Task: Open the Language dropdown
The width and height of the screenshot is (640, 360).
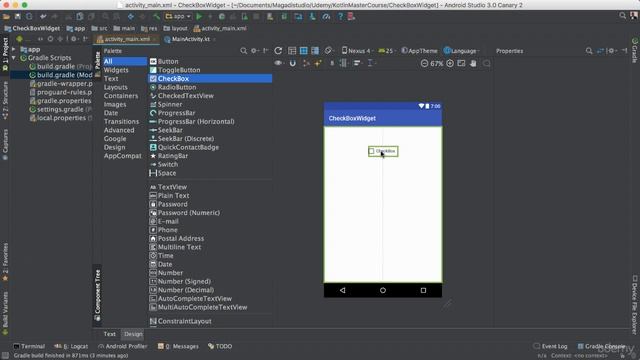Action: click(461, 51)
